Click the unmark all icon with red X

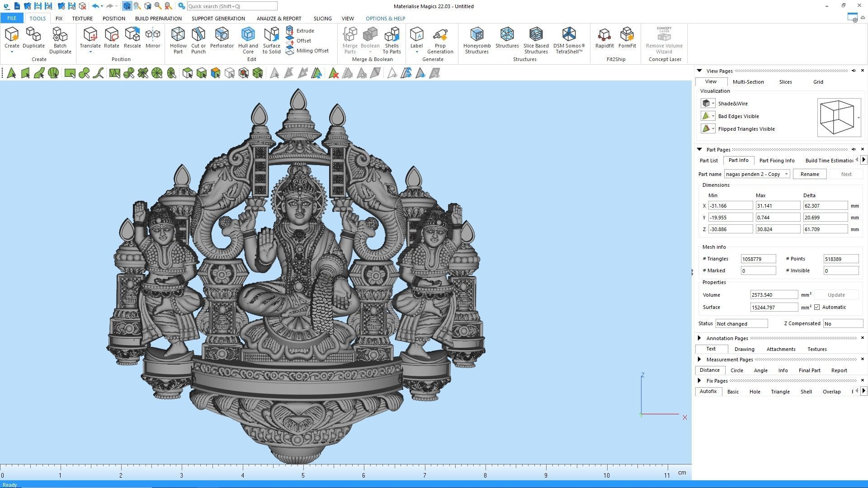coord(334,73)
